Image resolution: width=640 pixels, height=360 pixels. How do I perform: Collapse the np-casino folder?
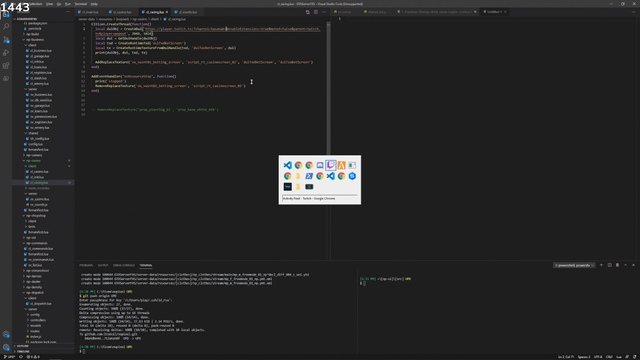click(x=33, y=161)
